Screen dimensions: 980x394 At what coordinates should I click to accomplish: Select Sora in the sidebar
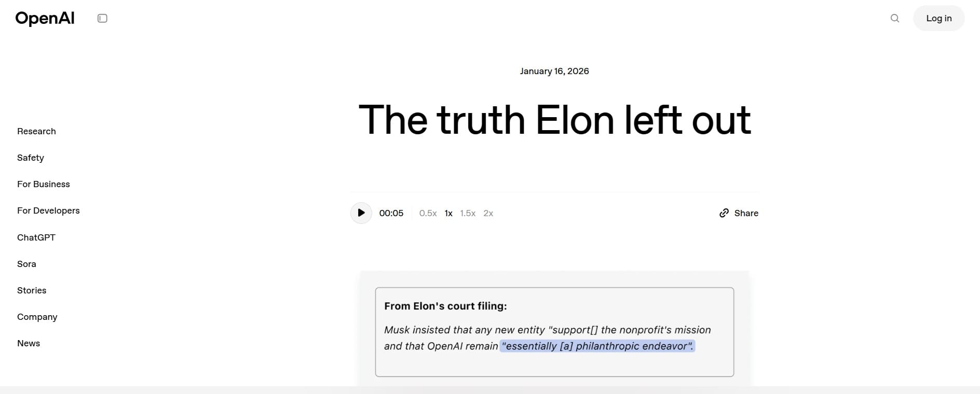click(26, 264)
